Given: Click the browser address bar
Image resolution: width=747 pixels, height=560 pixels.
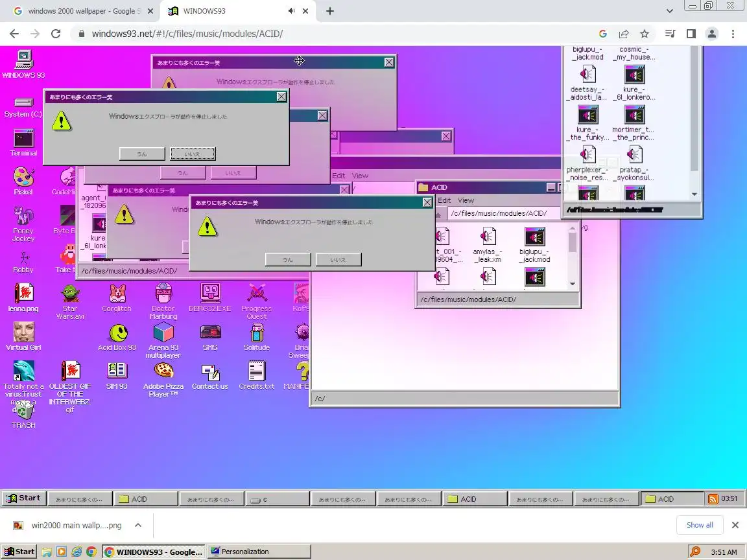Looking at the screenshot, I should [x=333, y=34].
